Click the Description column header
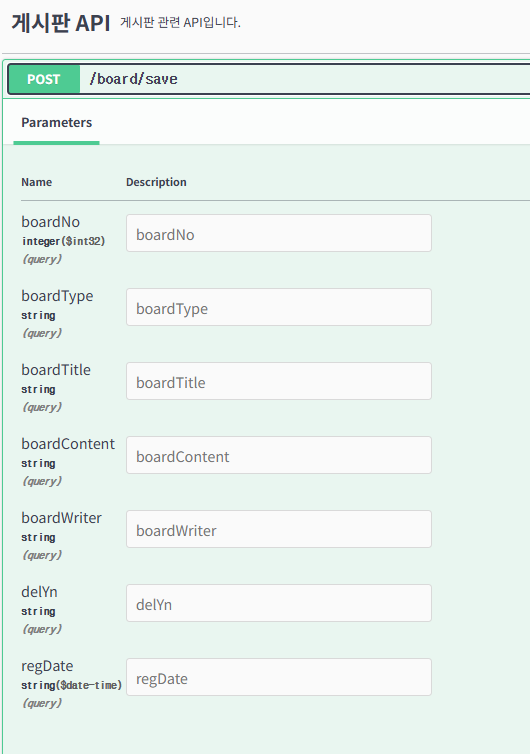 (156, 182)
